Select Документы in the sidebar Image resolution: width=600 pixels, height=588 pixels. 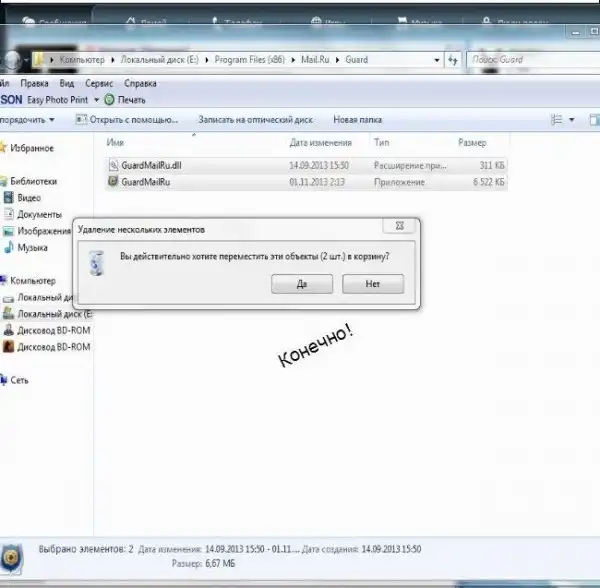39,214
